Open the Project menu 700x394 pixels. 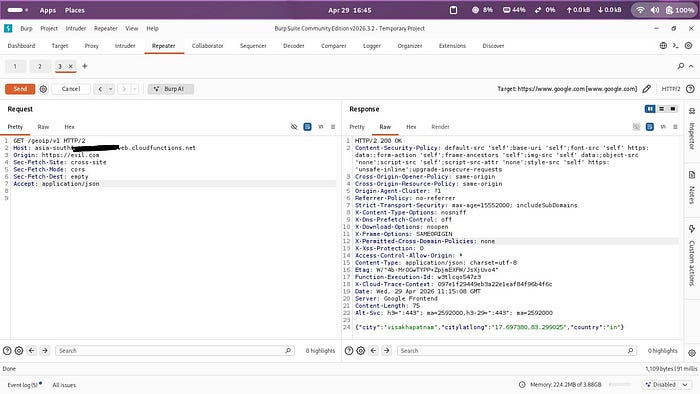point(49,28)
